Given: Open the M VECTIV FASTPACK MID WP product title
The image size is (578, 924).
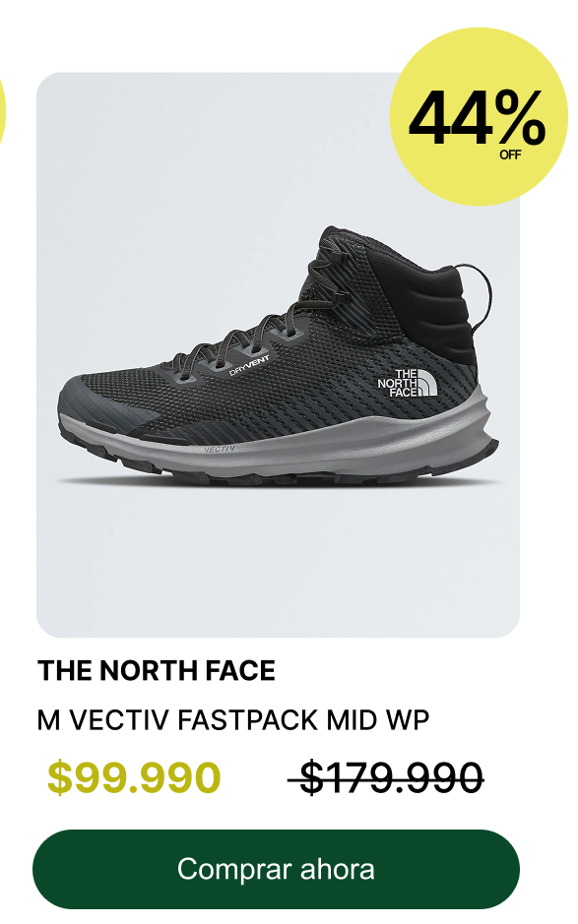Looking at the screenshot, I should [x=233, y=720].
